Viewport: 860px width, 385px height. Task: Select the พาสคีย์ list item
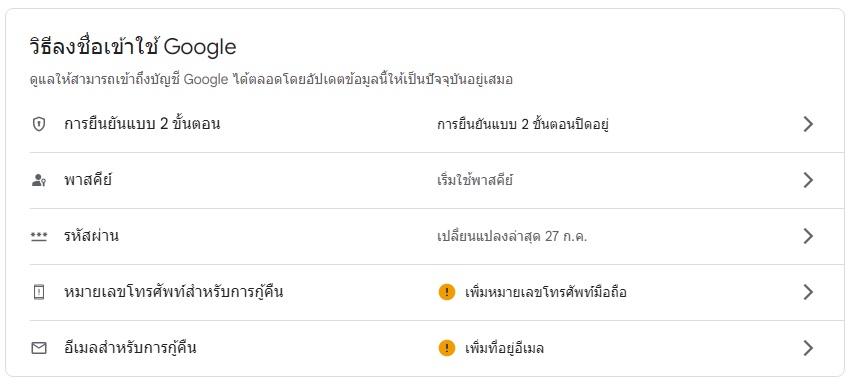[437, 180]
